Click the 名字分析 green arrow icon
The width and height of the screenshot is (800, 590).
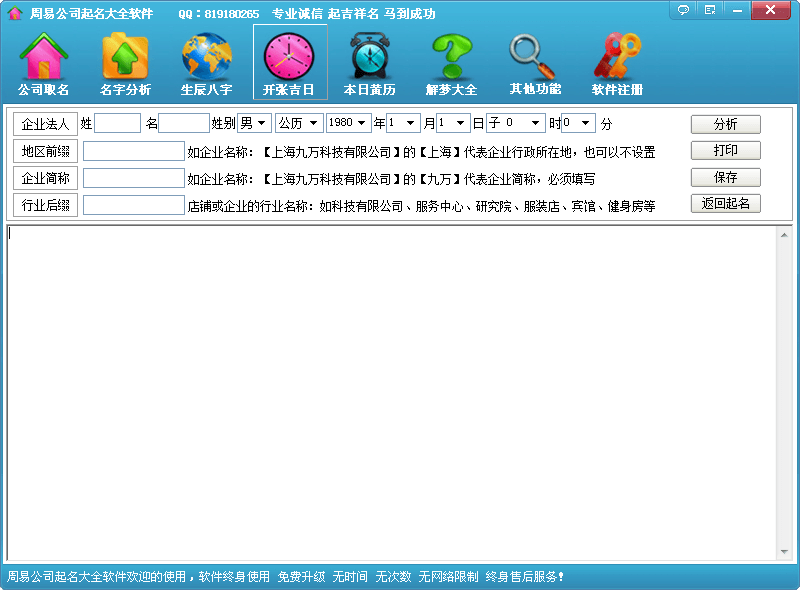point(125,59)
